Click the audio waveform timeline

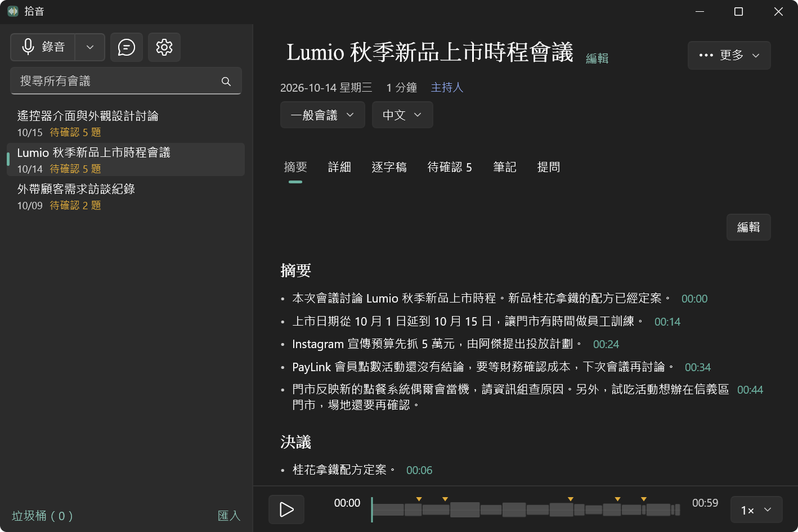(526, 510)
